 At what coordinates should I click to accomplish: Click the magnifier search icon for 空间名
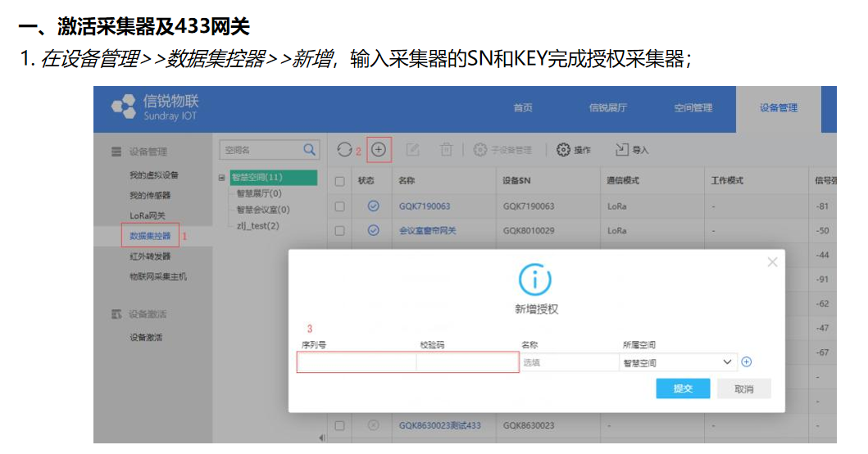(x=310, y=149)
